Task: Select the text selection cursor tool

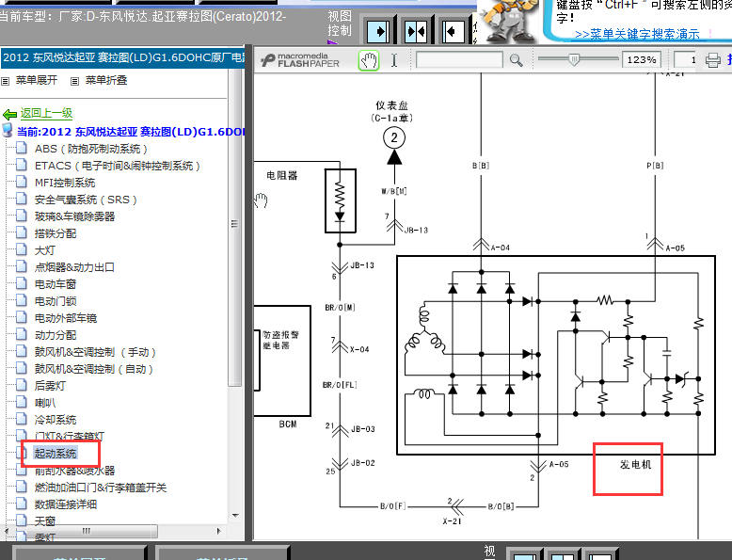Action: click(x=394, y=60)
